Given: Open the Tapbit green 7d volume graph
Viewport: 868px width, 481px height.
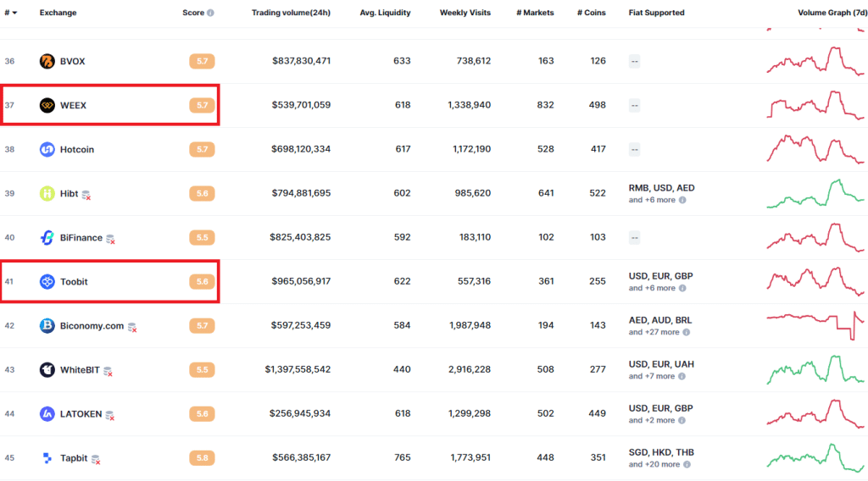Looking at the screenshot, I should click(x=815, y=458).
